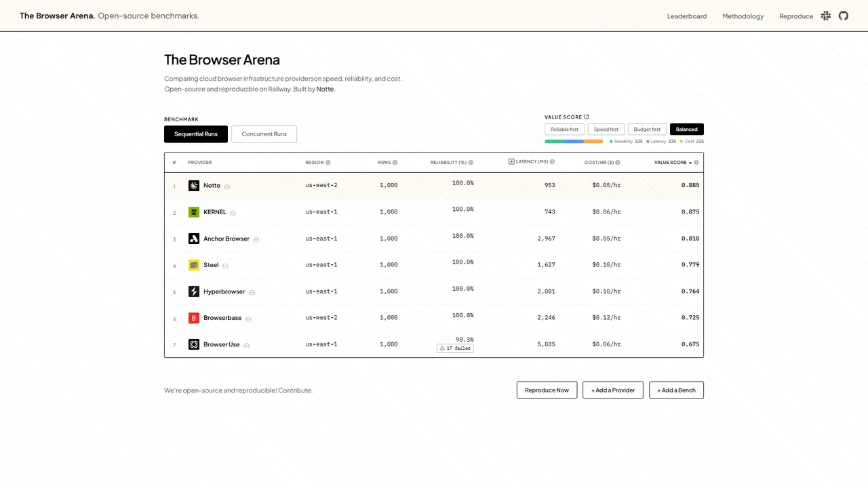
Task: Open the GitHub repository icon
Action: [843, 16]
